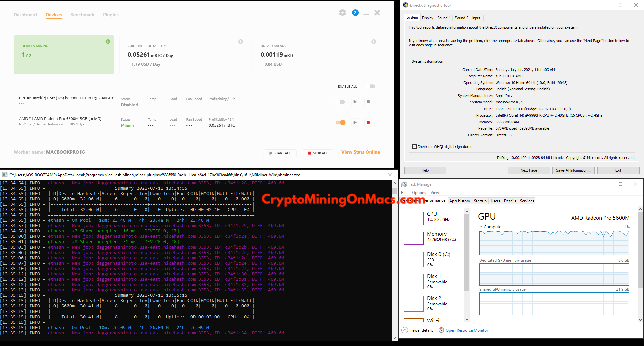Viewport: 644px width, 346px height.
Task: Click Task Manager title bar icon
Action: pos(404,184)
